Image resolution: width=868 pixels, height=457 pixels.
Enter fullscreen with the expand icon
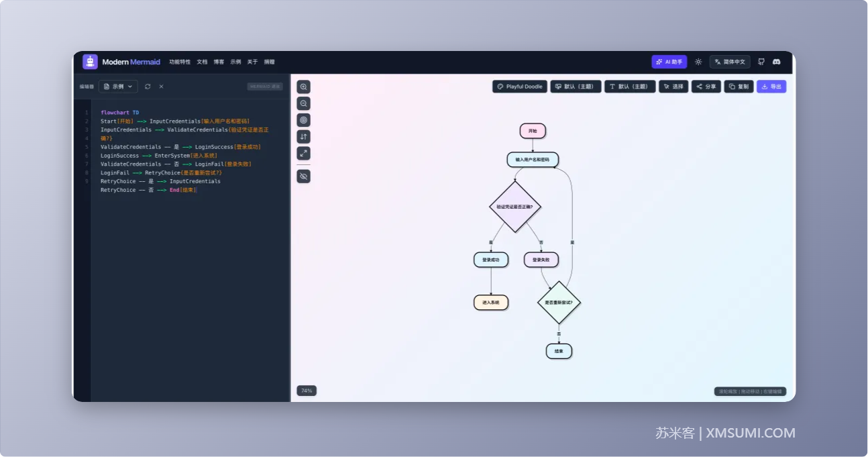tap(303, 153)
